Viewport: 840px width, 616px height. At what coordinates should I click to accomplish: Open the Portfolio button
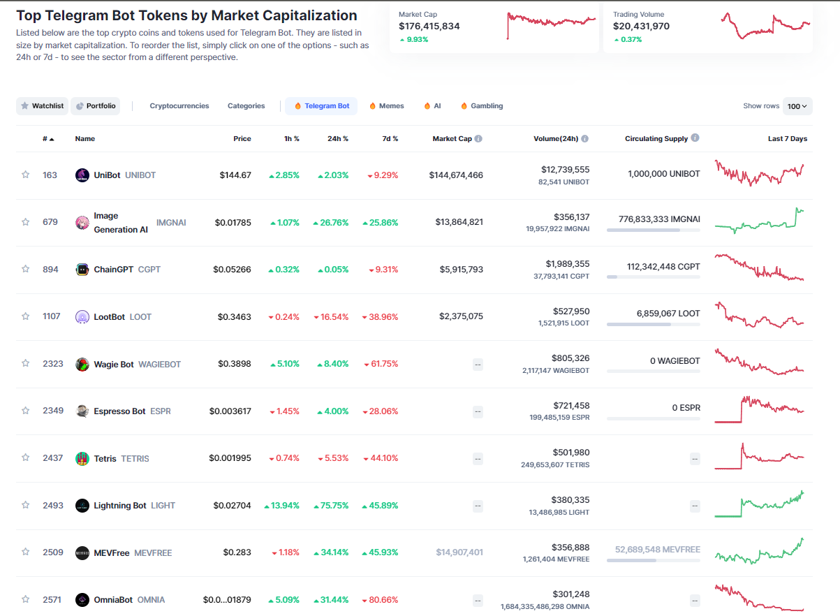pos(96,106)
